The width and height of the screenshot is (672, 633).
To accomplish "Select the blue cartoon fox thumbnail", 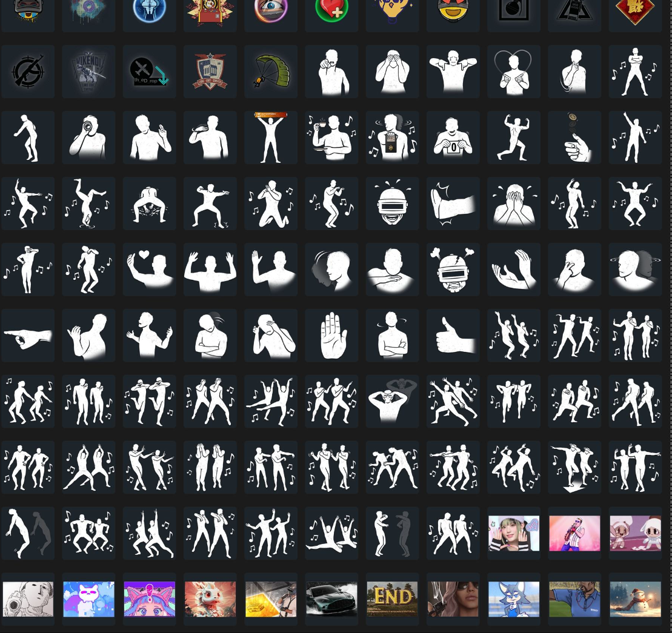I will click(x=514, y=599).
